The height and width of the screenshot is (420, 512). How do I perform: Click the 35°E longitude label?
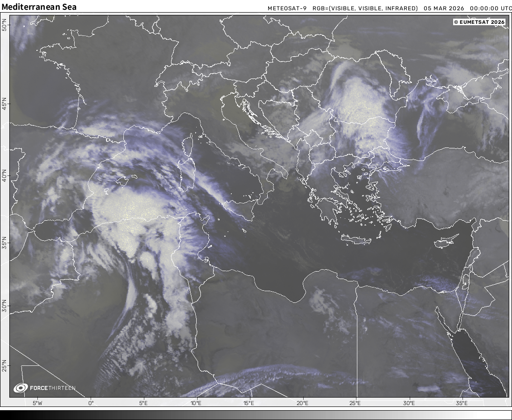pos(462,403)
